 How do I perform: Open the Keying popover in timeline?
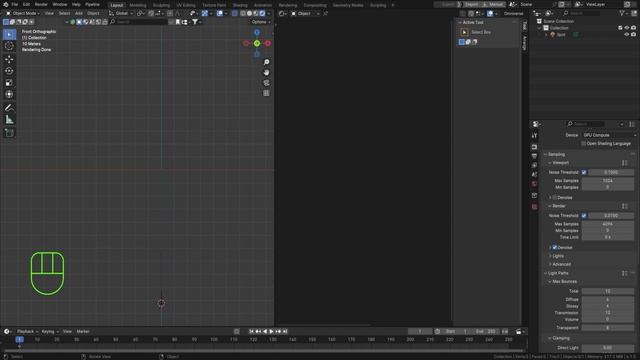50,331
